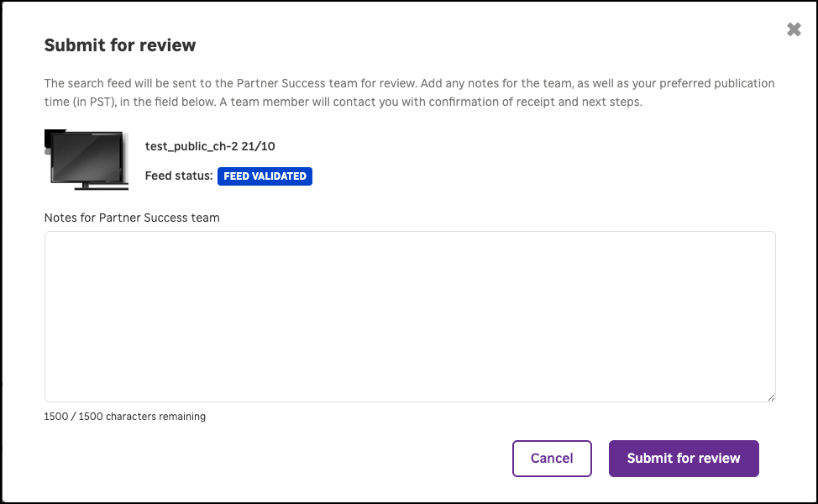Click the X dismiss icon at top right
Image resolution: width=818 pixels, height=504 pixels.
(x=794, y=29)
